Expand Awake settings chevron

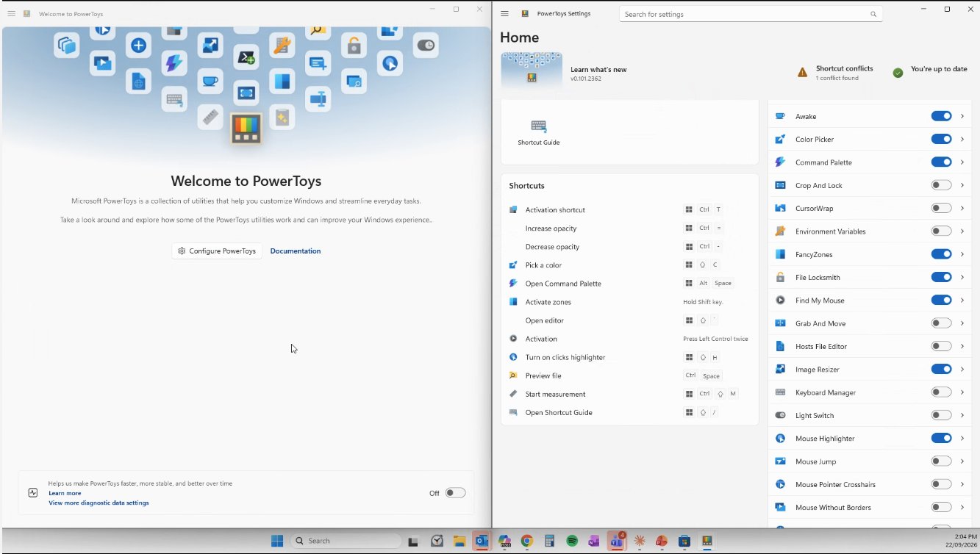coord(962,116)
